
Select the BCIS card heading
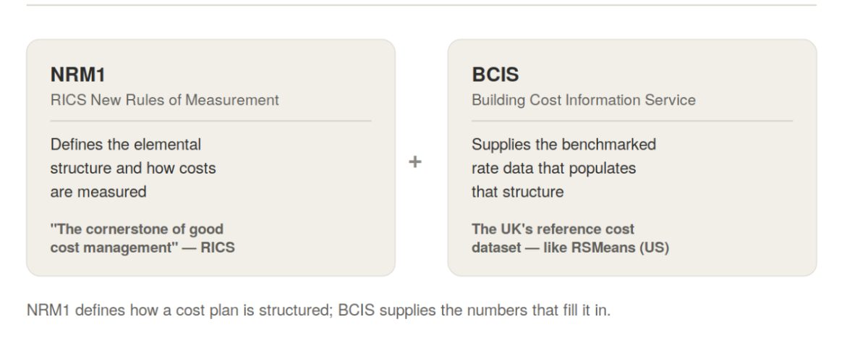pos(495,75)
